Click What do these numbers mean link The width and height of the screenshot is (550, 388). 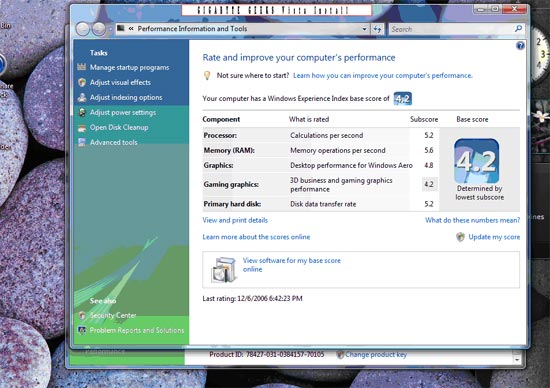(472, 220)
